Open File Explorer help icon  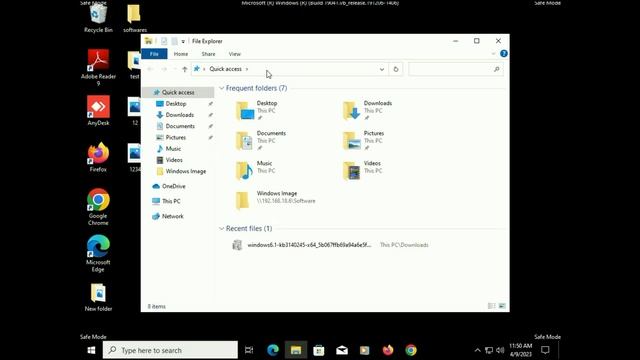tap(504, 53)
